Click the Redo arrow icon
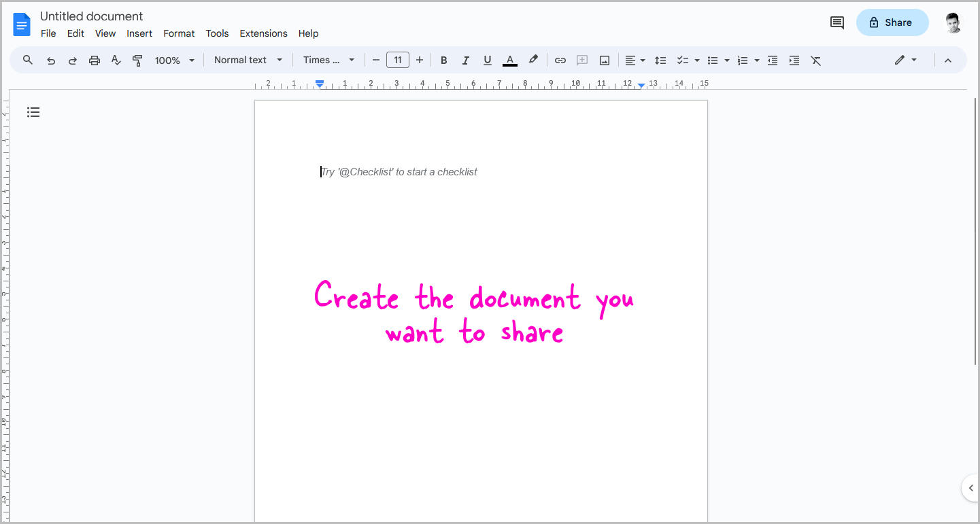The image size is (980, 524). (x=73, y=60)
